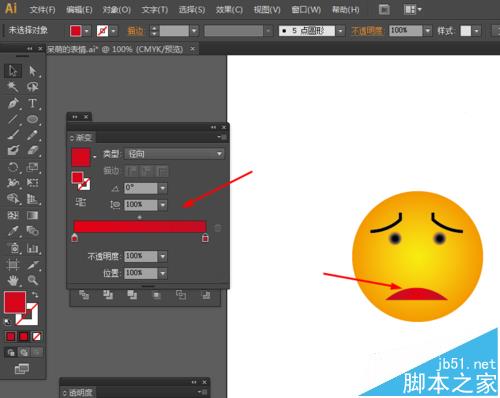The image size is (500, 398).
Task: Delete gradient stop with trash icon
Action: pyautogui.click(x=218, y=228)
